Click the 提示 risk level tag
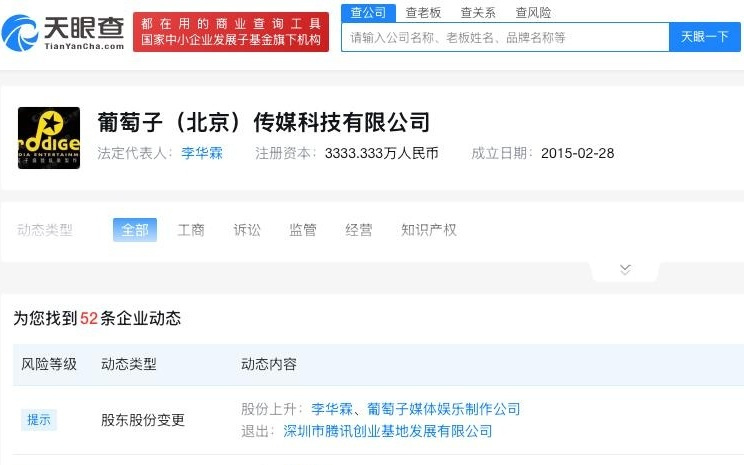Image resolution: width=744 pixels, height=465 pixels. tap(39, 420)
